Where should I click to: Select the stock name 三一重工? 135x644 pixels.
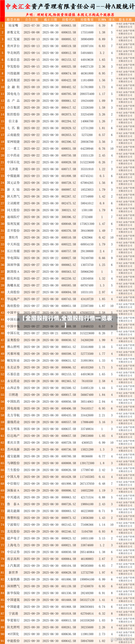(x=13, y=149)
